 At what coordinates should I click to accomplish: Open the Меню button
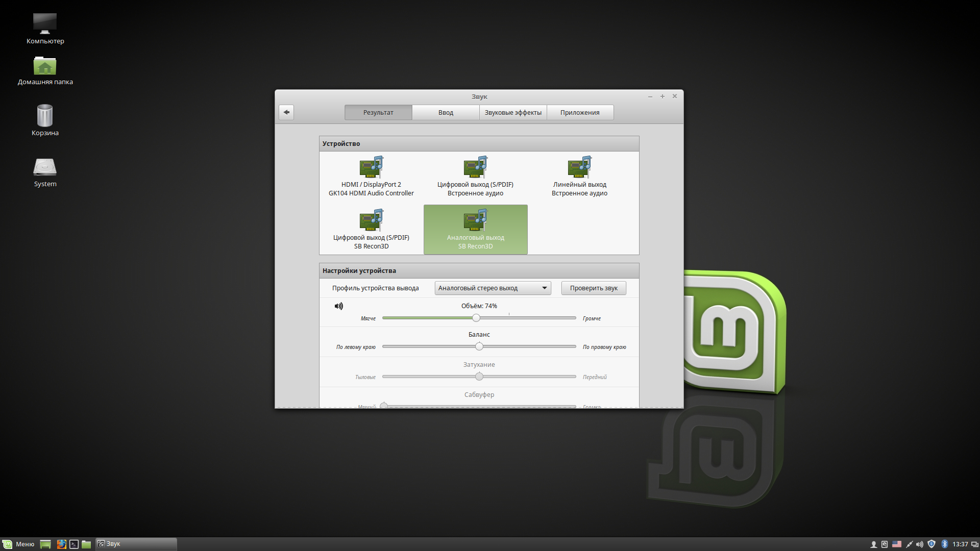click(18, 544)
